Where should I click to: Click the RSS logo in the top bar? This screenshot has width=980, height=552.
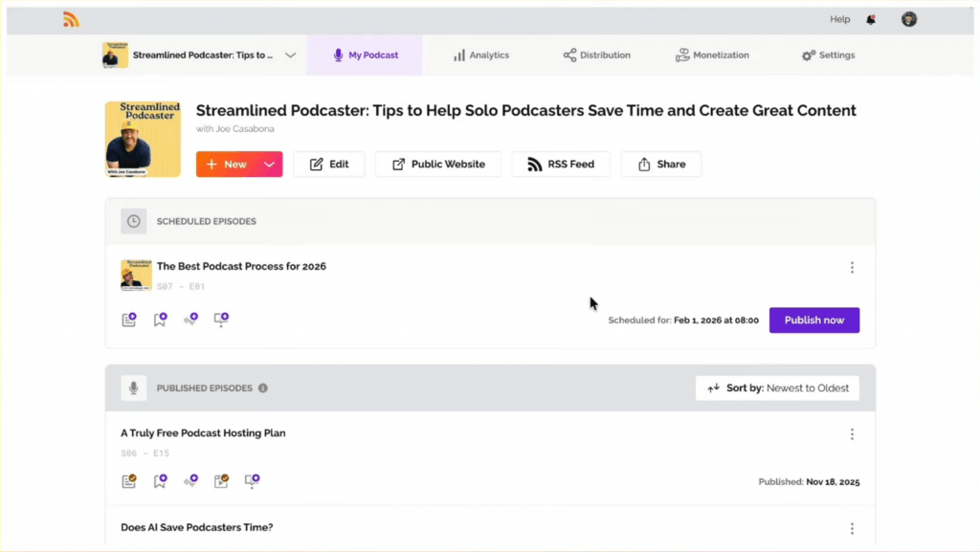[x=71, y=18]
